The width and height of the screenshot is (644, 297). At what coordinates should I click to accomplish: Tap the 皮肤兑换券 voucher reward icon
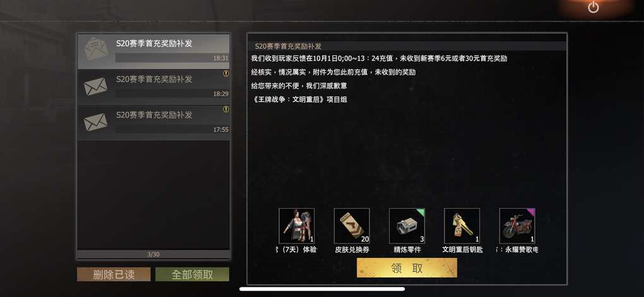(x=352, y=226)
